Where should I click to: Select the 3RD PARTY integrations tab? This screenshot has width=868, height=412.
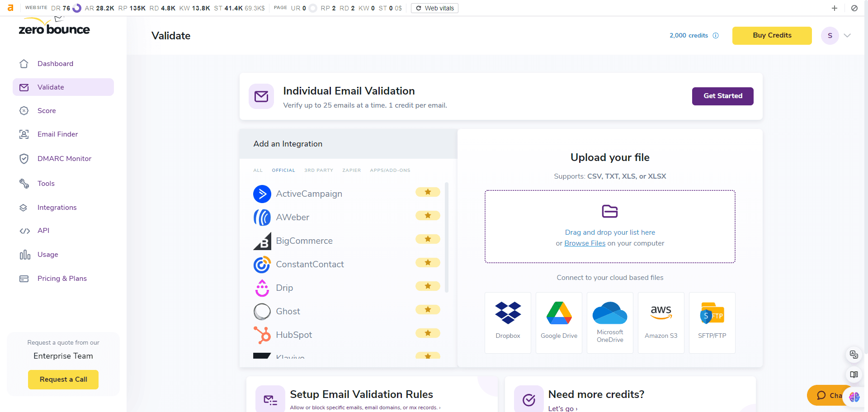tap(319, 170)
